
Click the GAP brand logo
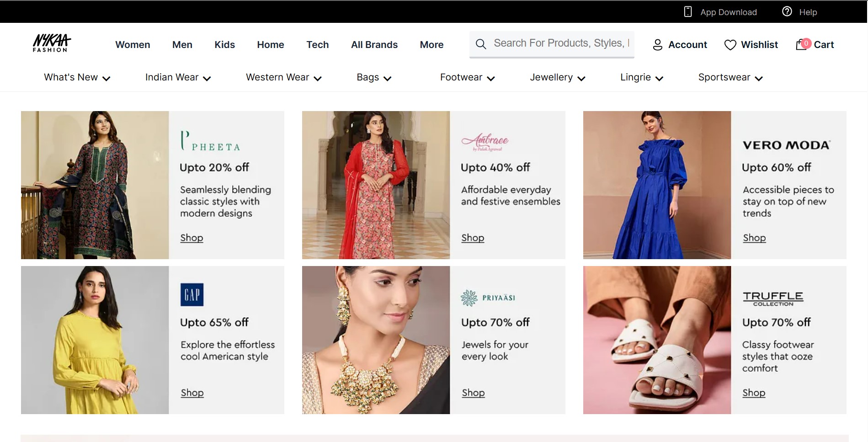click(192, 294)
